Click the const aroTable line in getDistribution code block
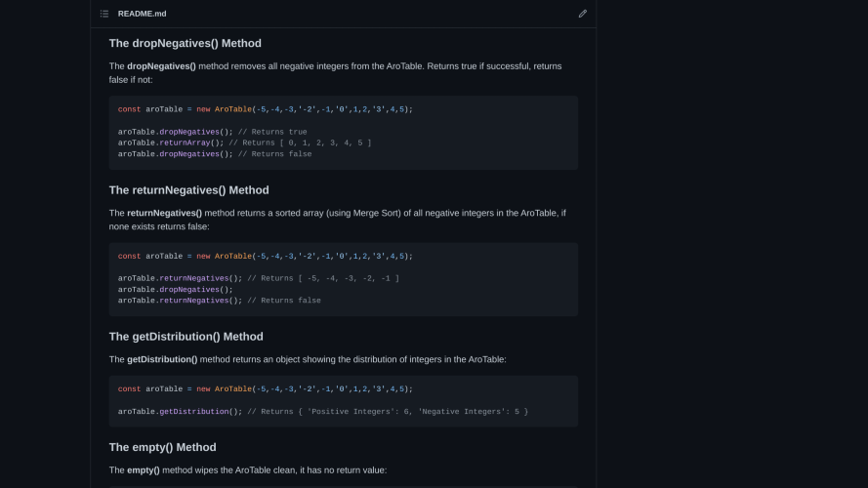The image size is (868, 488). pos(266,389)
